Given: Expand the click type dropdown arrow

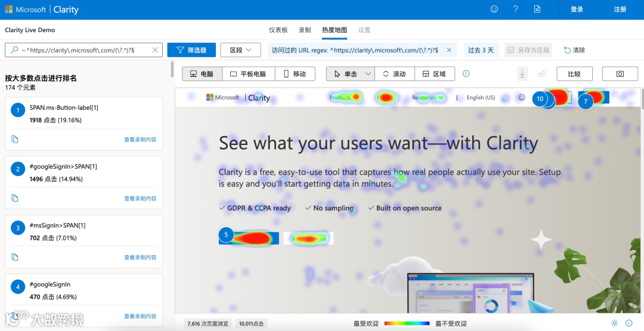Looking at the screenshot, I should coord(369,74).
